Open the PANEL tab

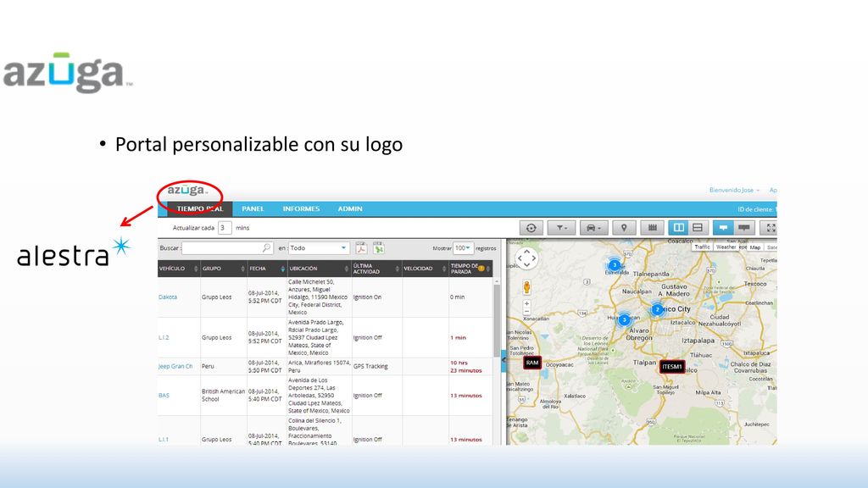tap(253, 208)
